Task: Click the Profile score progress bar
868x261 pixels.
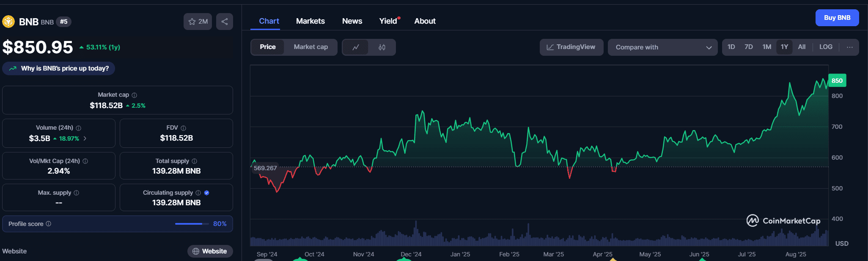Action: [x=192, y=224]
